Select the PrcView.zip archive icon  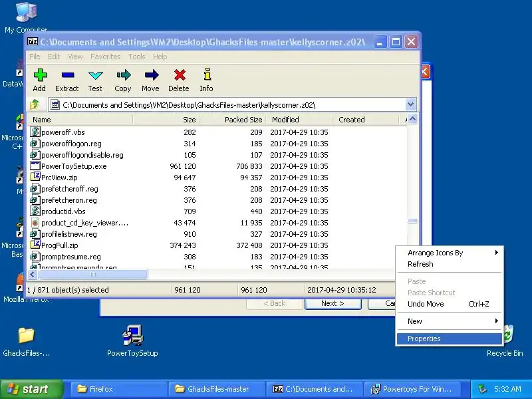point(35,177)
